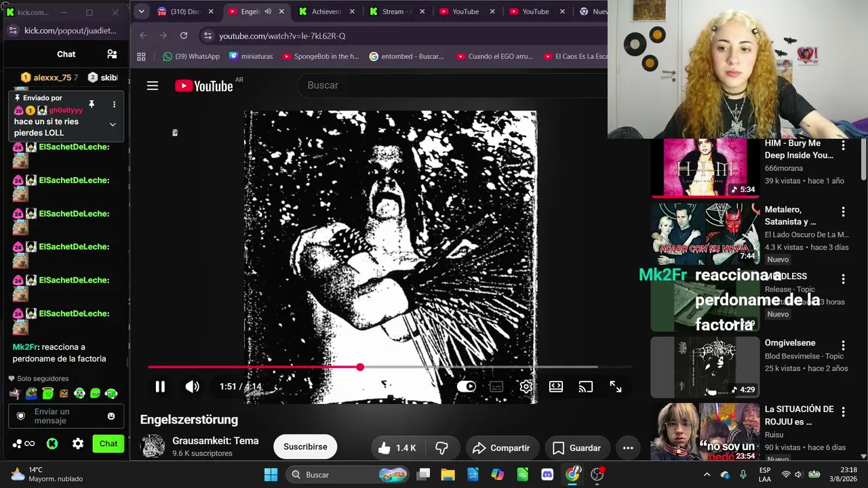
Task: Open the Windows Start menu
Action: (x=271, y=474)
